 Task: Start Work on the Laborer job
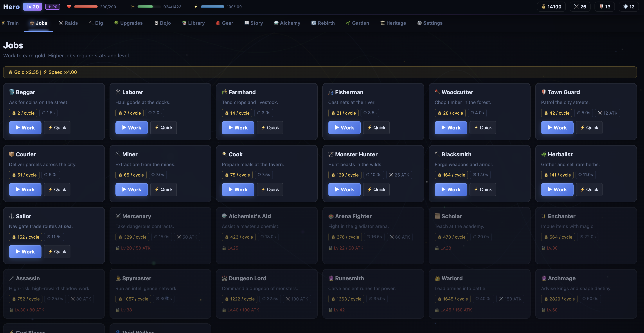[x=131, y=128]
